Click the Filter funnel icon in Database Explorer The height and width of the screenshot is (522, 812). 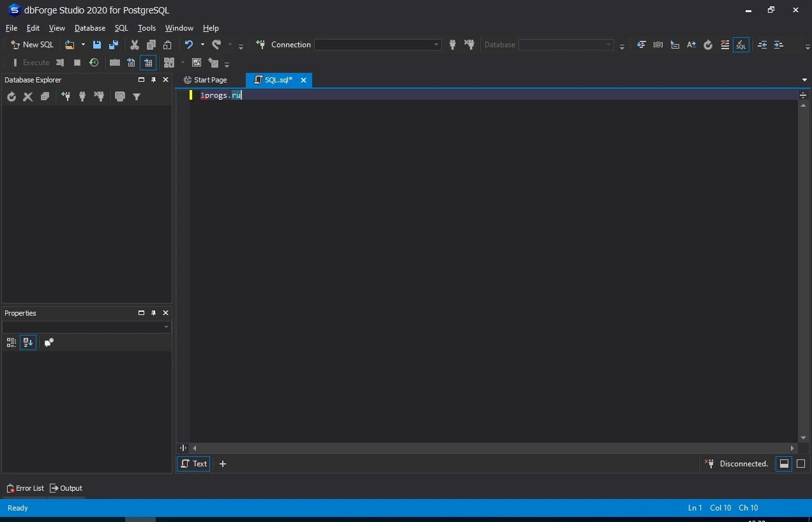[137, 96]
